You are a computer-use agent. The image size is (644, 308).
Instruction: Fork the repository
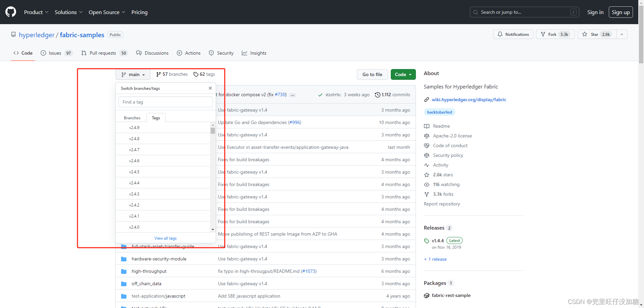555,34
